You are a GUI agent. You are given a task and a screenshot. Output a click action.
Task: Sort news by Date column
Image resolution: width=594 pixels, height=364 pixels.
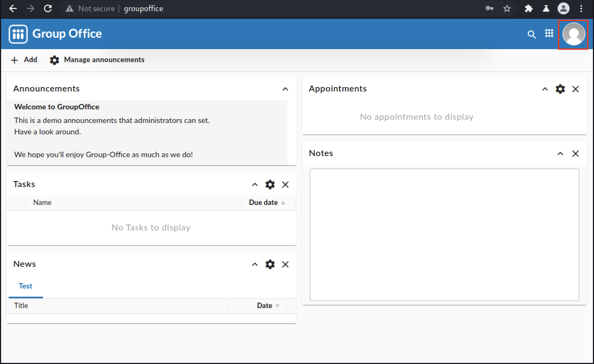pyautogui.click(x=257, y=306)
